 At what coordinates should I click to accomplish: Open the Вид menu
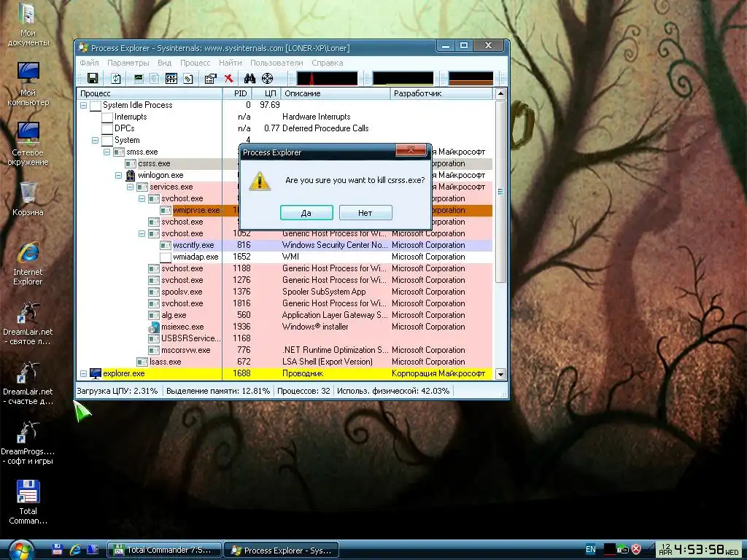(164, 63)
